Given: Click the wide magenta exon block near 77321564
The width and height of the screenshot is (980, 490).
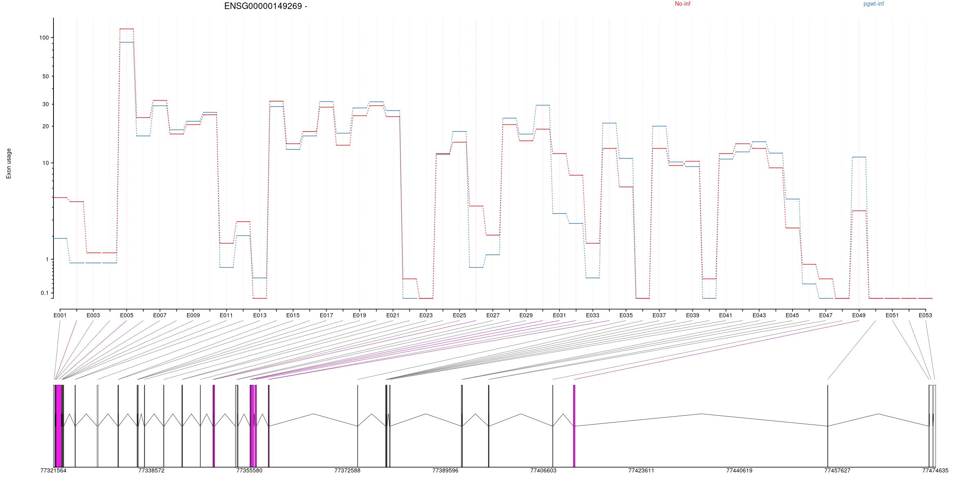Looking at the screenshot, I should point(59,426).
